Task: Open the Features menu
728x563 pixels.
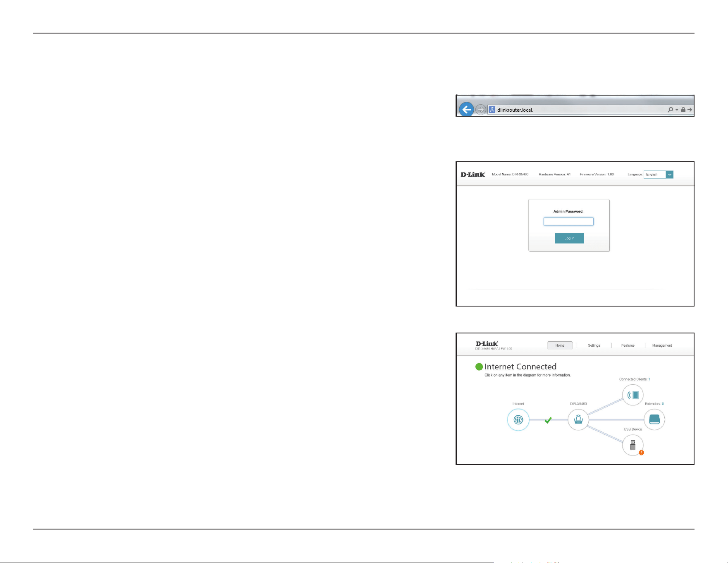Action: coord(628,345)
